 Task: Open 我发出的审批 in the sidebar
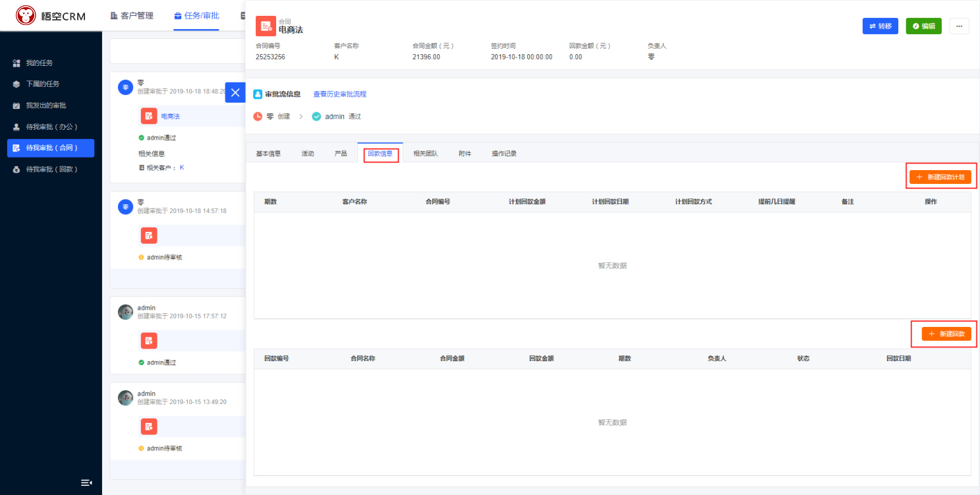click(45, 105)
